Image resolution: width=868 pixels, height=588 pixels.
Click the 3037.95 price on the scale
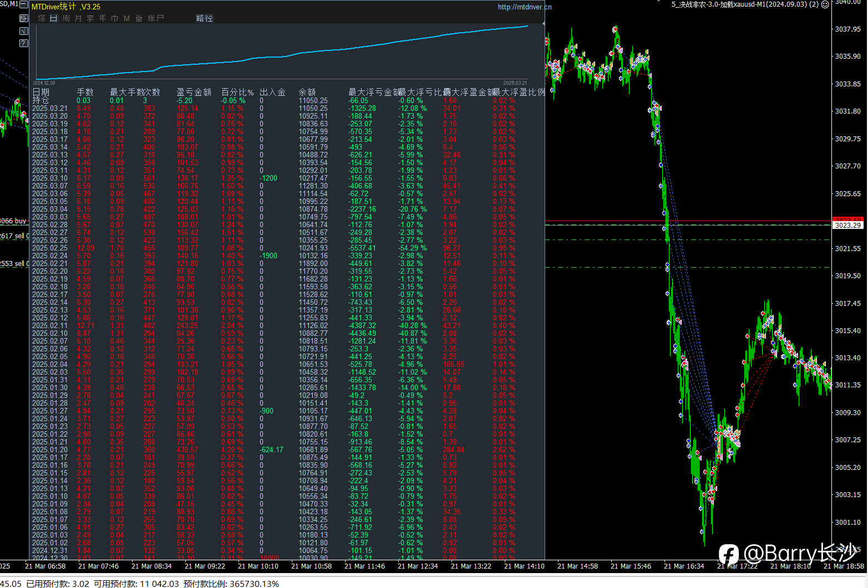click(x=848, y=29)
